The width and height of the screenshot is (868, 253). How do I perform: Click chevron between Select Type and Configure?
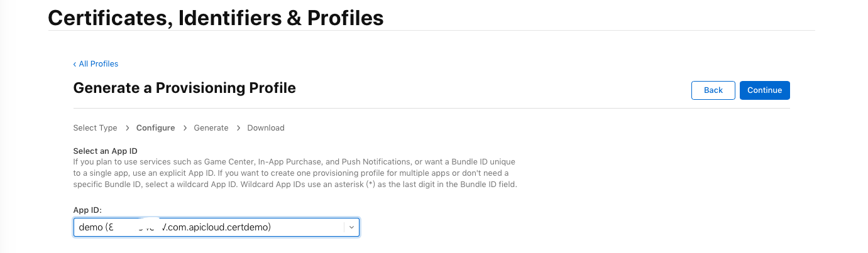point(127,128)
